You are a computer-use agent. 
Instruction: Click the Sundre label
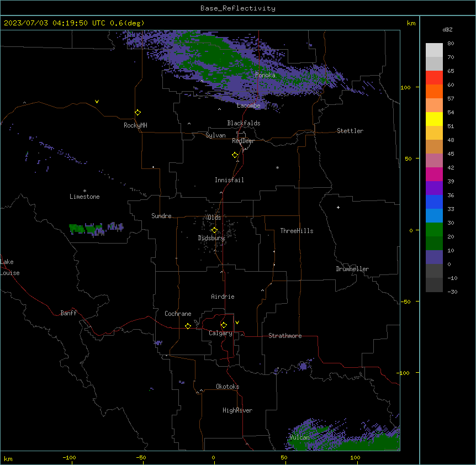(161, 216)
